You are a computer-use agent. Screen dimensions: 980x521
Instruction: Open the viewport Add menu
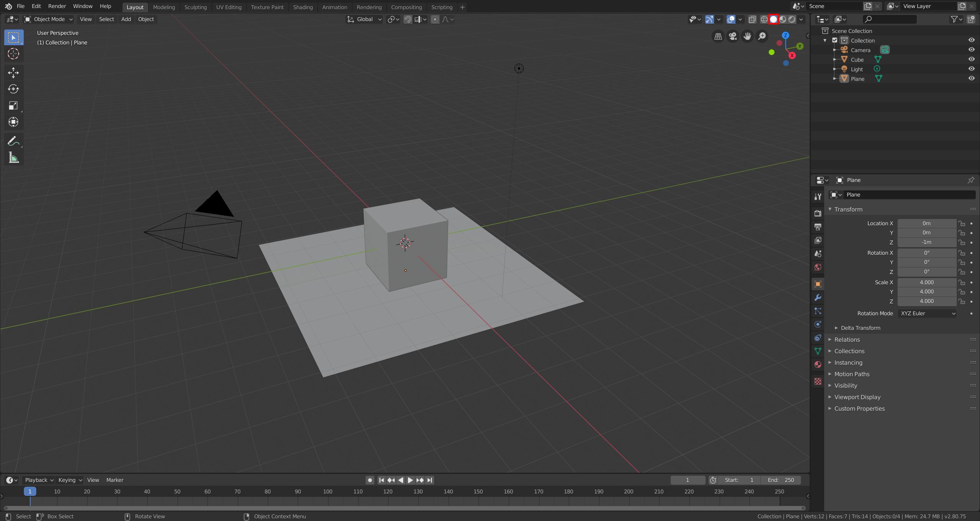pyautogui.click(x=126, y=19)
